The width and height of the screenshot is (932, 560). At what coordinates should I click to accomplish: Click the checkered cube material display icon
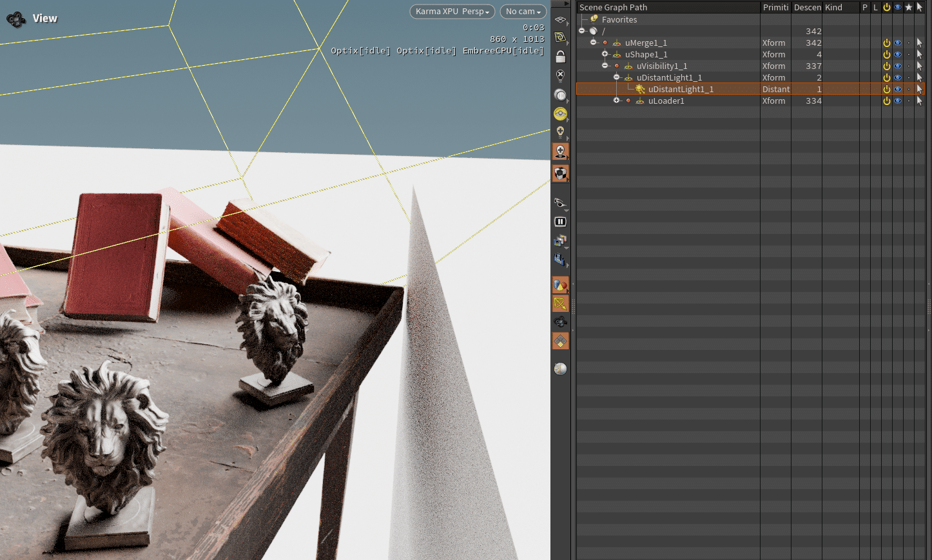[560, 173]
